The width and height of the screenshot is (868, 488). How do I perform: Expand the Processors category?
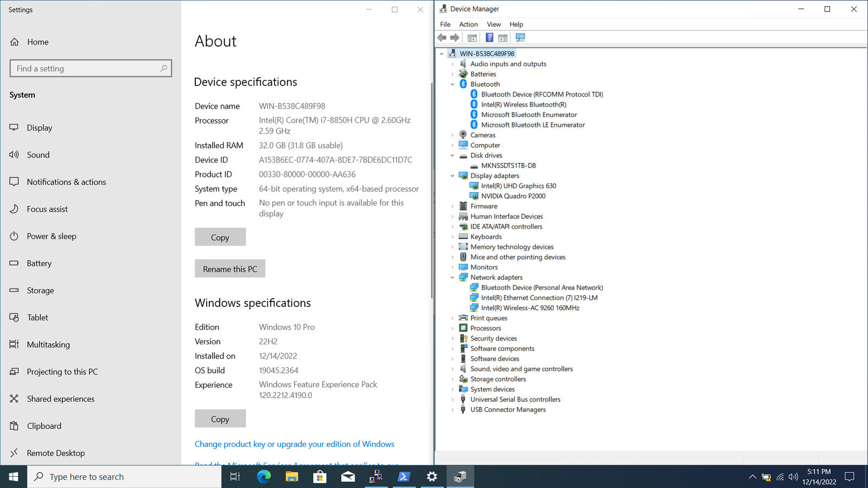tap(452, 329)
